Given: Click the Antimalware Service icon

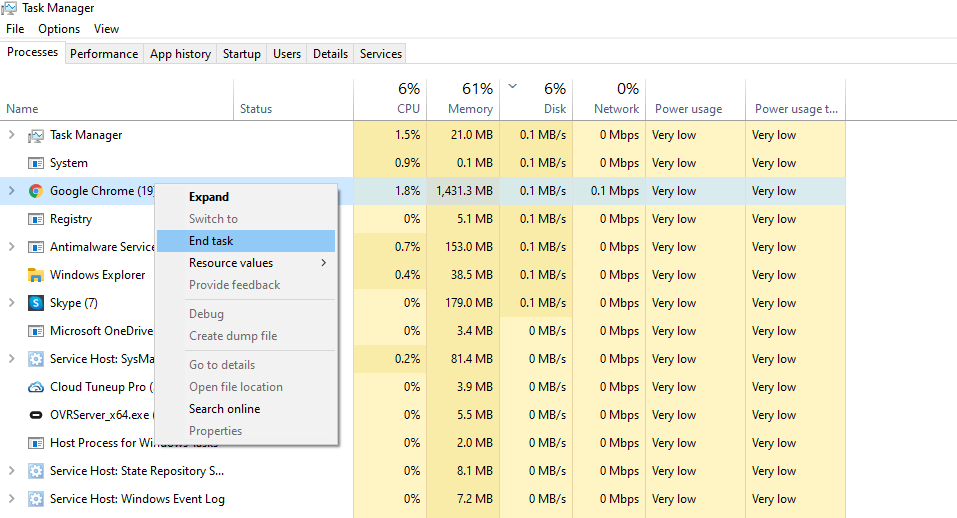Looking at the screenshot, I should 36,247.
